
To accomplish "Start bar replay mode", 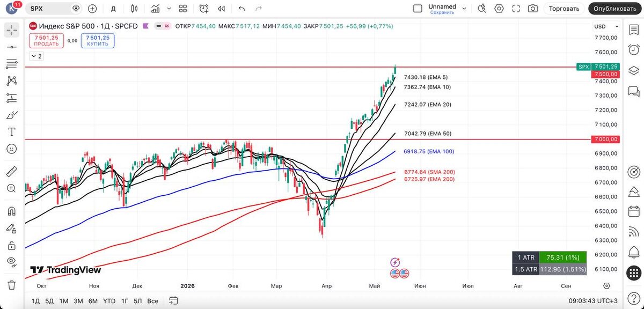I will coord(221,9).
